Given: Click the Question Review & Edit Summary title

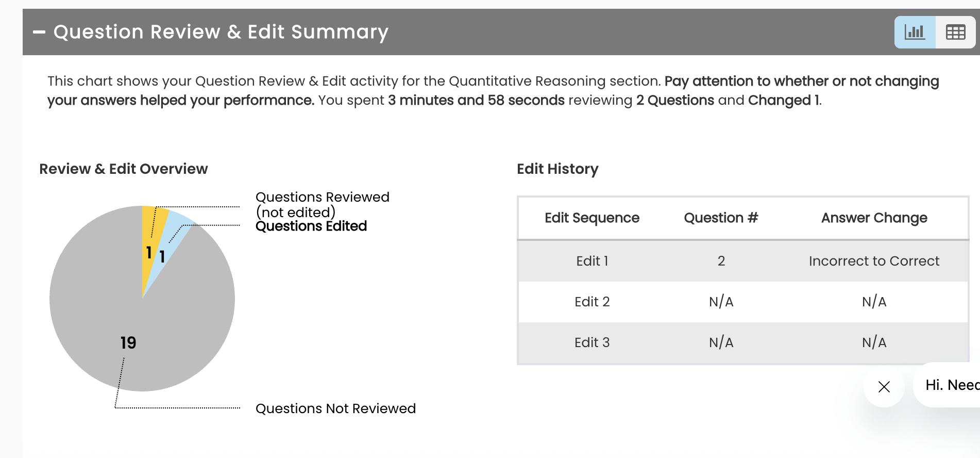Looking at the screenshot, I should coord(221,32).
